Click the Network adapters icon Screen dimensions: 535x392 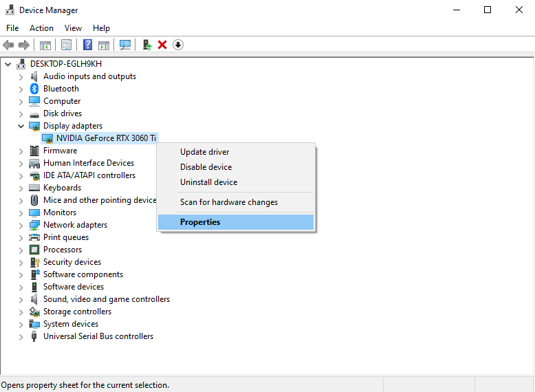pos(34,225)
